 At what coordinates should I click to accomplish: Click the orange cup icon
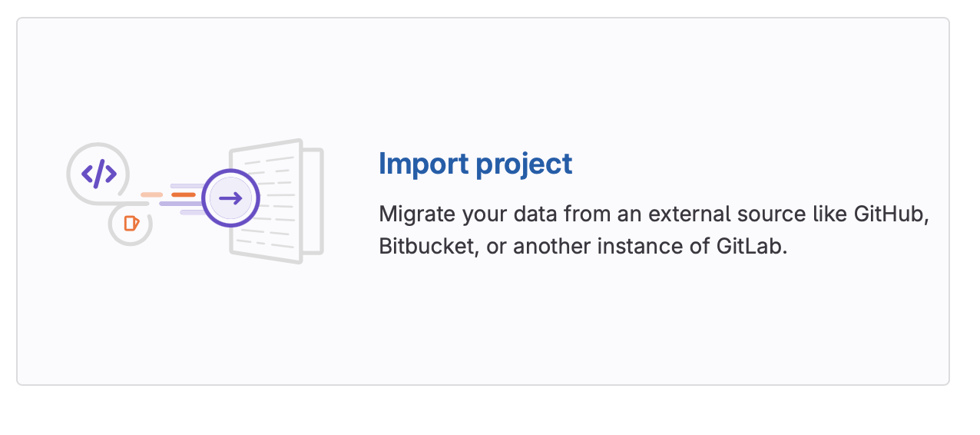pos(131,224)
